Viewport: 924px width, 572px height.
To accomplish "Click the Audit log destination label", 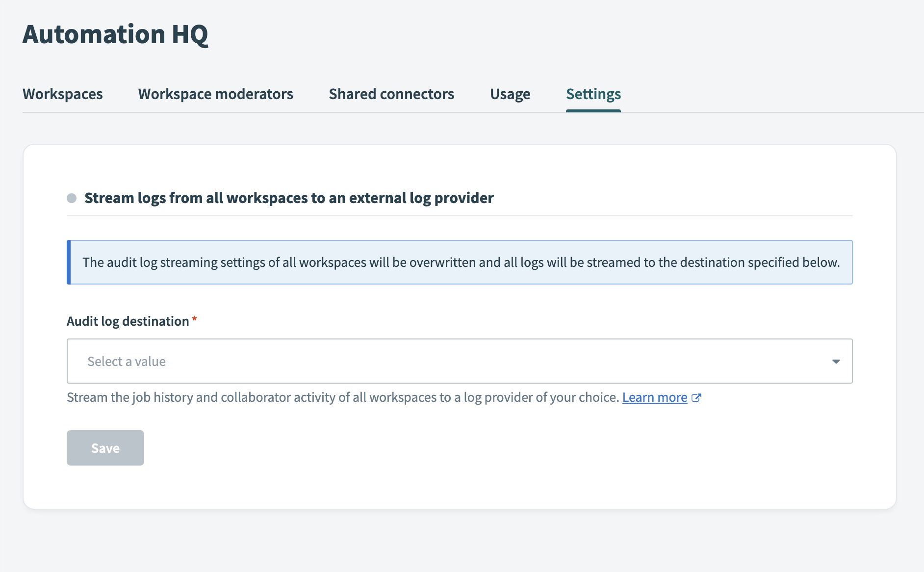I will tap(128, 321).
